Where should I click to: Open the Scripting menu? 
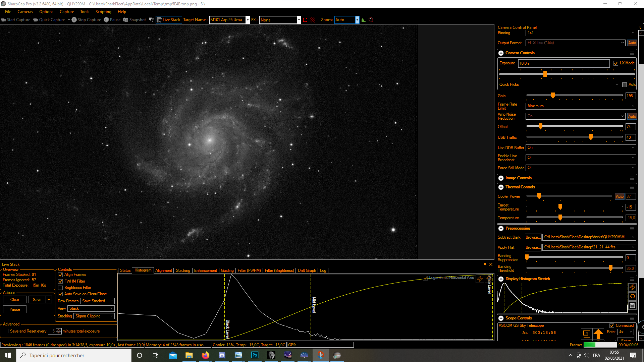tap(103, 12)
